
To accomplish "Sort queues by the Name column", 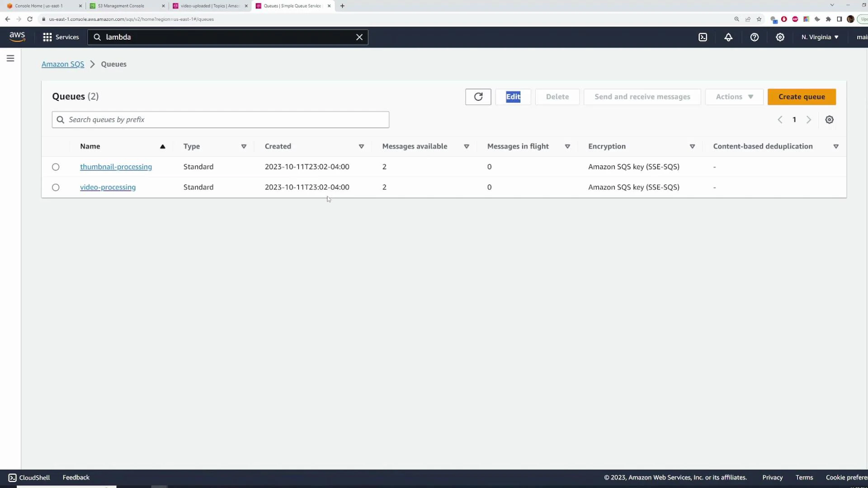I will 90,146.
